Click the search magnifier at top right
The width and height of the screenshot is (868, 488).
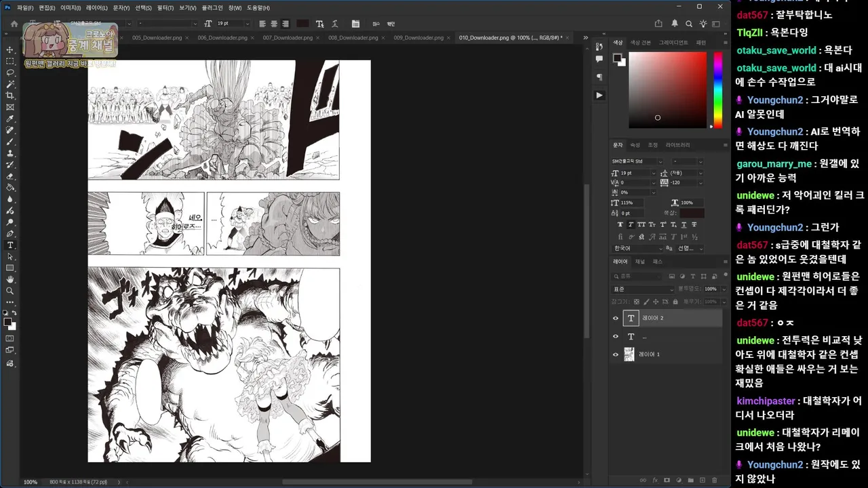[x=689, y=24]
